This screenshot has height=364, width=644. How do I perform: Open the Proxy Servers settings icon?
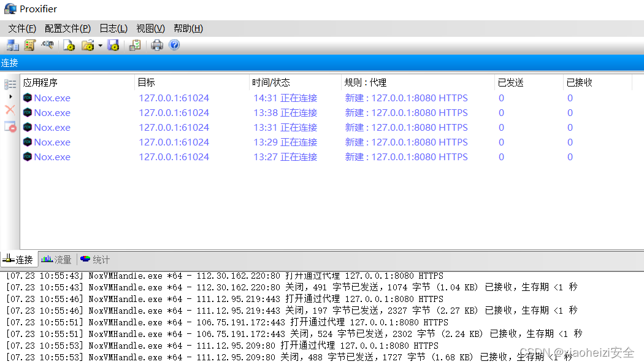pos(12,45)
